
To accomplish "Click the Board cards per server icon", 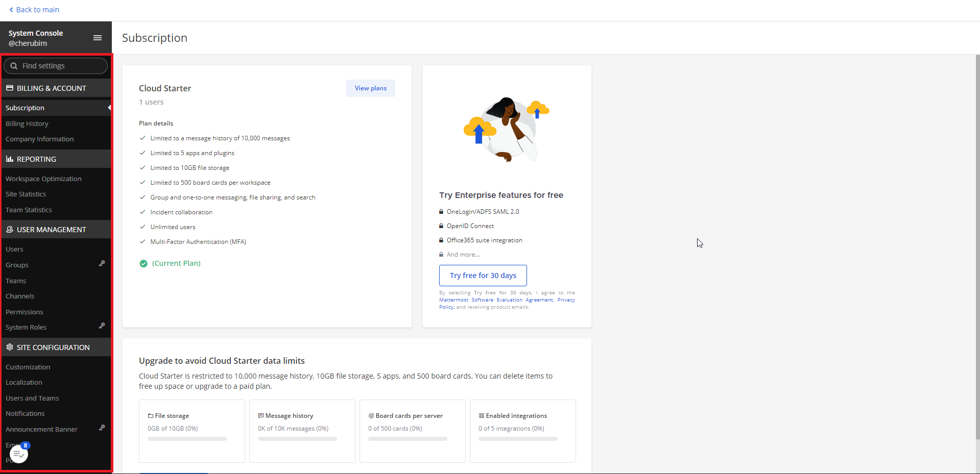I will [x=371, y=416].
